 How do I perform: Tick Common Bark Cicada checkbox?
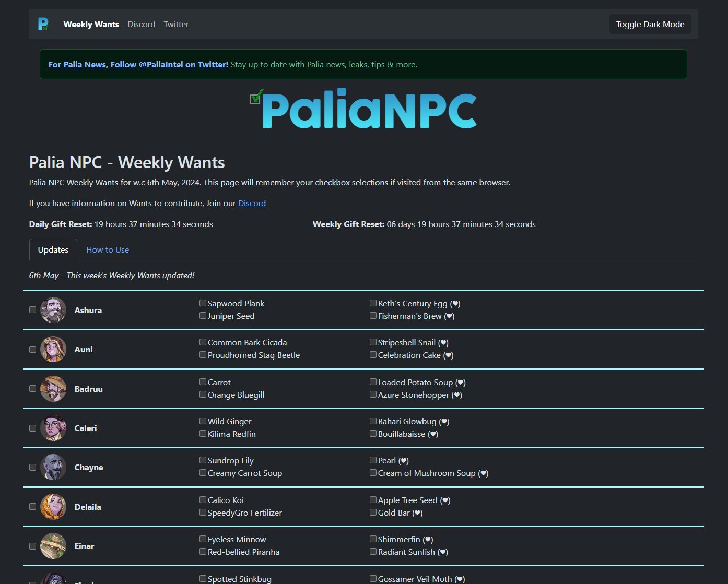pyautogui.click(x=203, y=342)
